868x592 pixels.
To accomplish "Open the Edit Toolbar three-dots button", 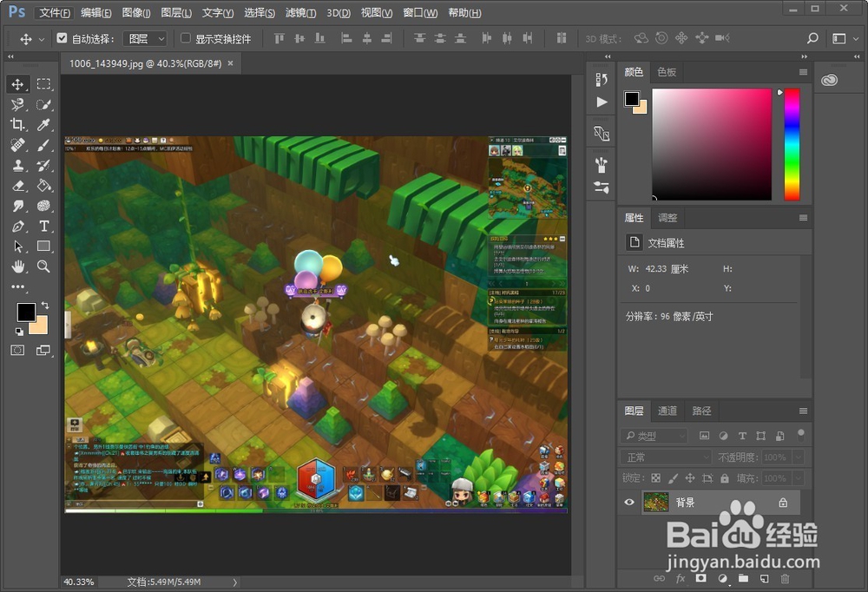I will click(x=17, y=286).
